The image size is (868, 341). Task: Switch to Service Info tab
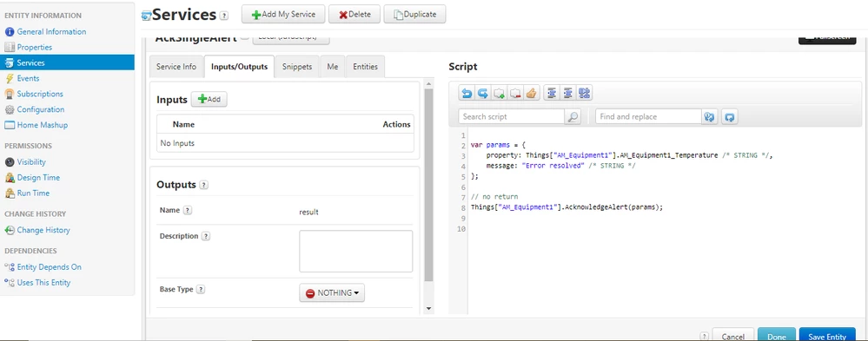click(x=176, y=66)
